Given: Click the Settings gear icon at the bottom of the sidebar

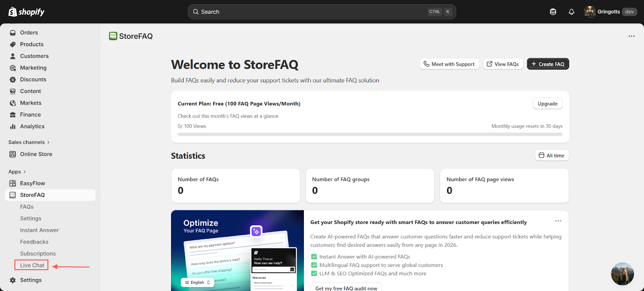Looking at the screenshot, I should (x=13, y=280).
